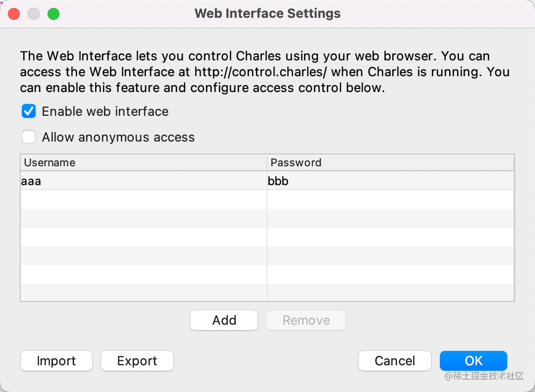This screenshot has height=392, width=535.
Task: Uncheck the Enable web interface checkbox
Action: pos(29,111)
